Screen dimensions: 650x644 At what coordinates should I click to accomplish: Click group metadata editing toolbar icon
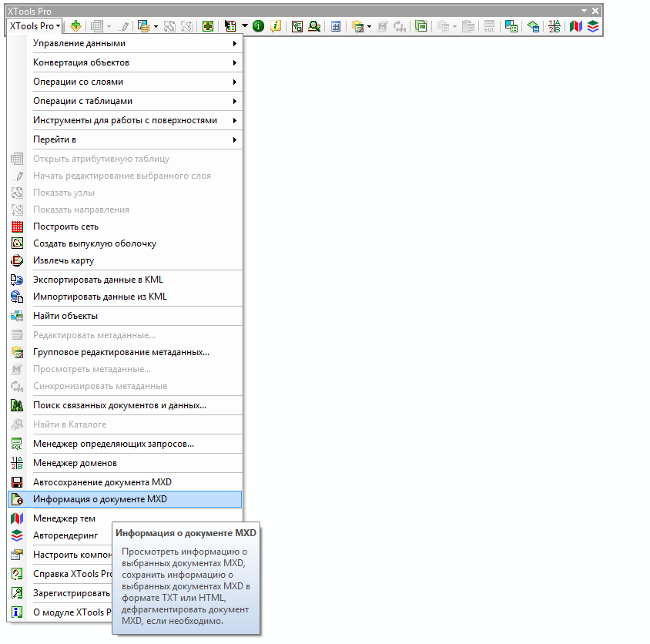tap(357, 26)
